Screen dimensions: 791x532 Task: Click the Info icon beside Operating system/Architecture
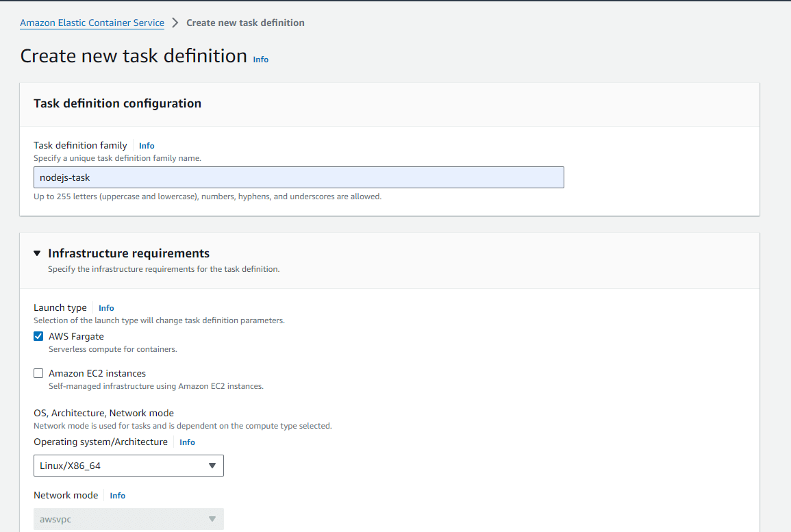tap(187, 442)
